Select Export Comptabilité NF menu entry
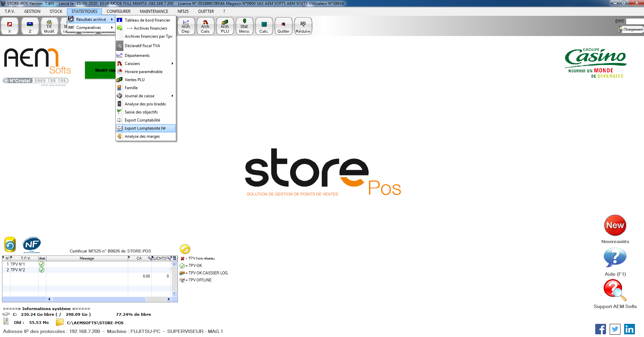The image size is (644, 337). [x=145, y=128]
